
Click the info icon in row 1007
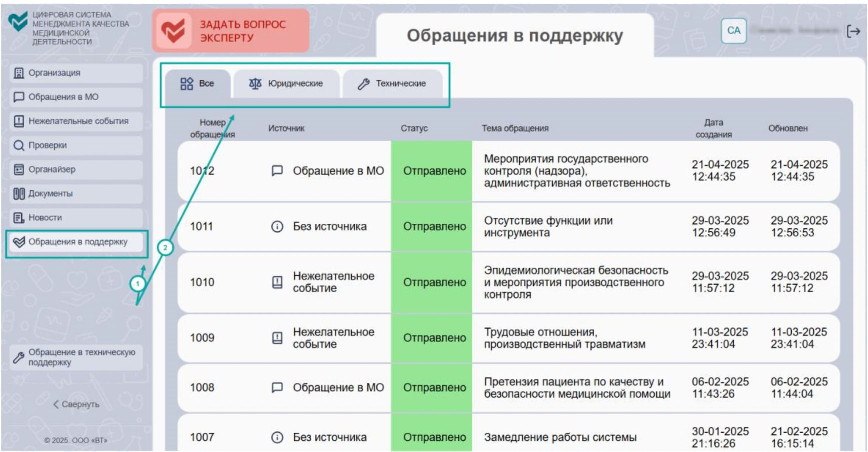click(277, 437)
